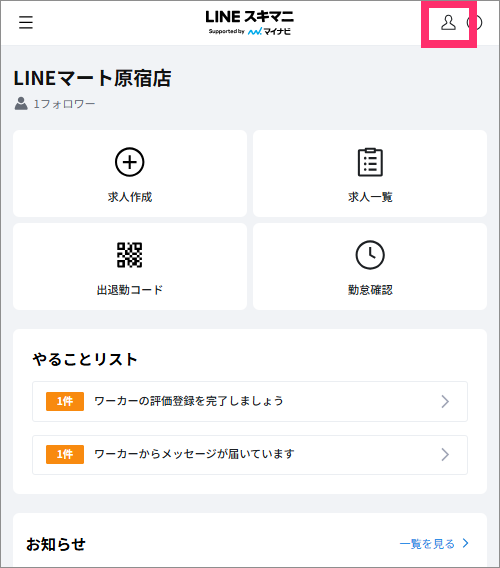Open the 求人作成 card
500x568 pixels.
click(130, 174)
